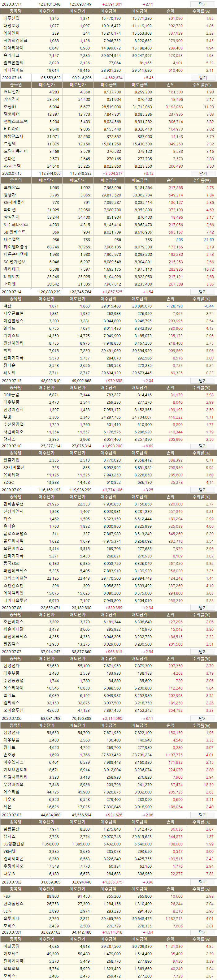Close the 2020.07.14 section with 닫기

coord(203,292)
